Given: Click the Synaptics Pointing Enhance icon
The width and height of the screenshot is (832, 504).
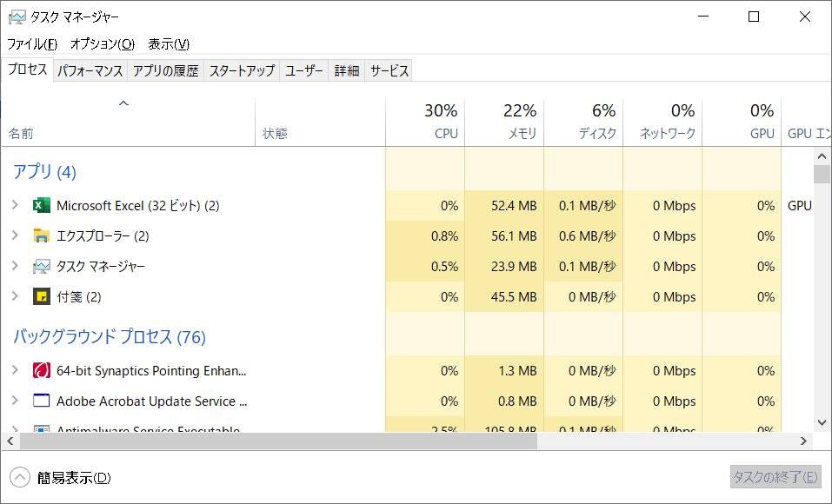Looking at the screenshot, I should tap(42, 370).
